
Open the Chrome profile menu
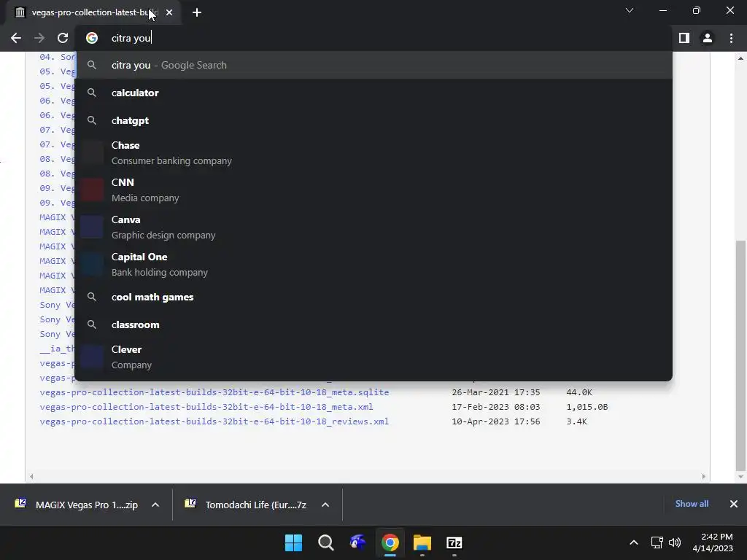[708, 38]
